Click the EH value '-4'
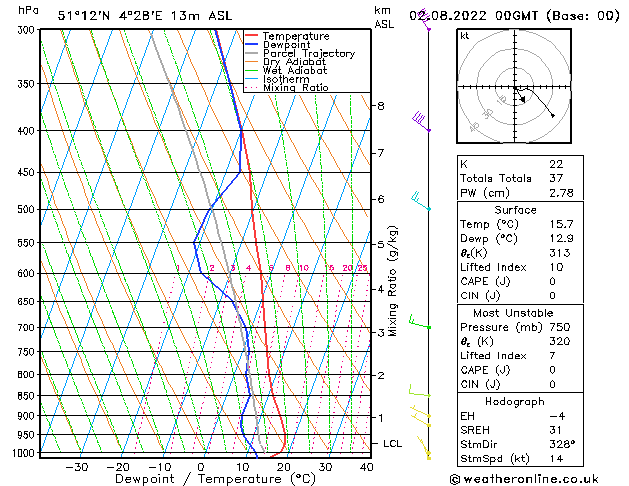Screen dimensions: 629x486 click(558, 416)
